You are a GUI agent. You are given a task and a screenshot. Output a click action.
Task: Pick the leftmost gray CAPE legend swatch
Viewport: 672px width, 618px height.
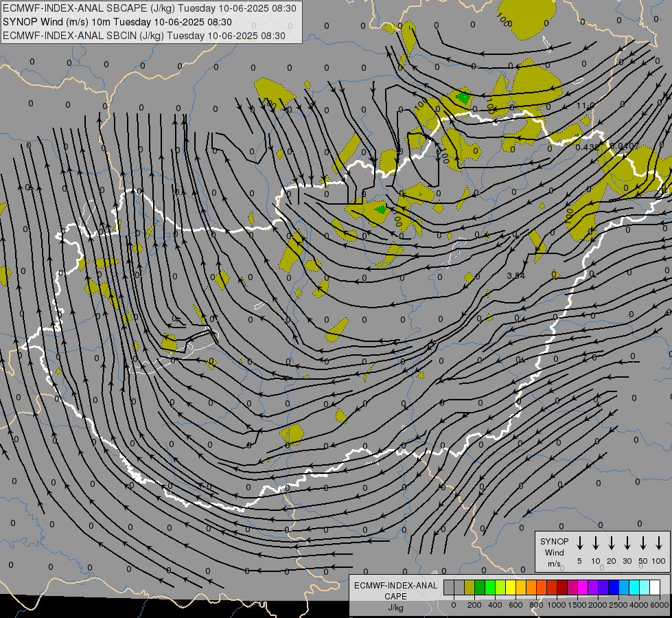[x=449, y=587]
